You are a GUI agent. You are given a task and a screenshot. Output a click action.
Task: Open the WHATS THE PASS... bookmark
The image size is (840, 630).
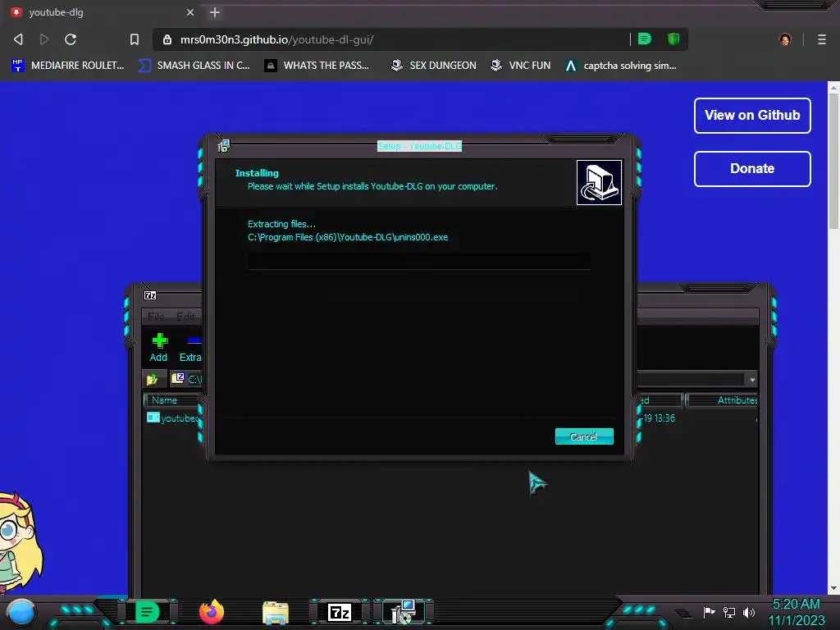317,66
